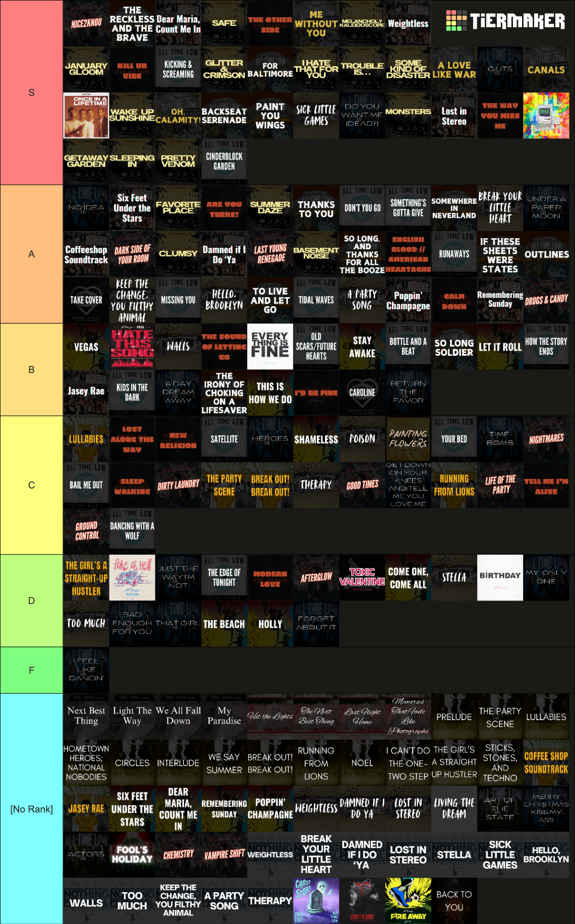This screenshot has width=575, height=924.
Task: Pick the My Paradise tile
Action: tap(224, 717)
